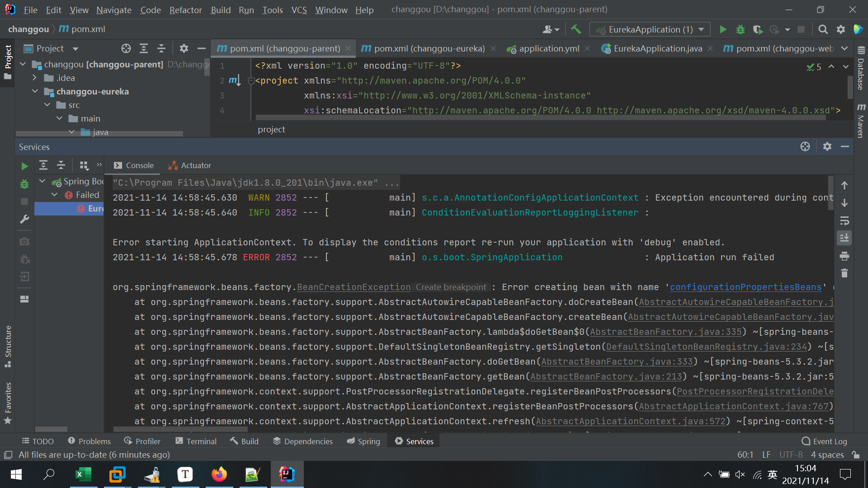Expand the .idea folder
Viewport: 868px width, 488px height.
point(35,78)
